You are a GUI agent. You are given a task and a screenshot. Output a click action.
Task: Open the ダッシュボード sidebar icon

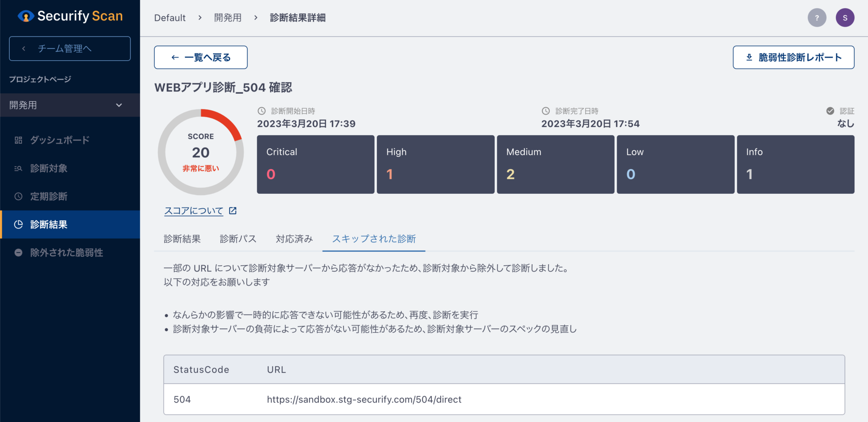coord(18,140)
